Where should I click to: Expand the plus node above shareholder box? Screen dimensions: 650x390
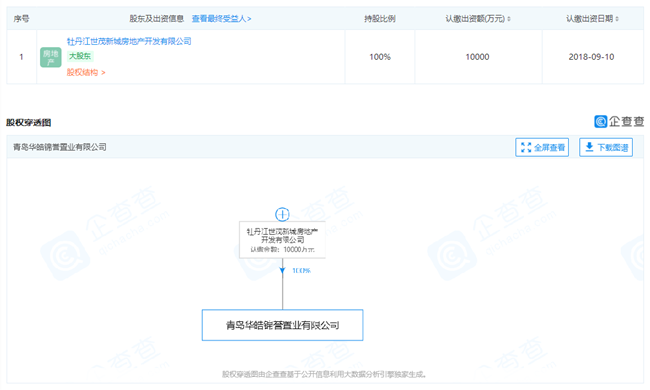coord(282,214)
